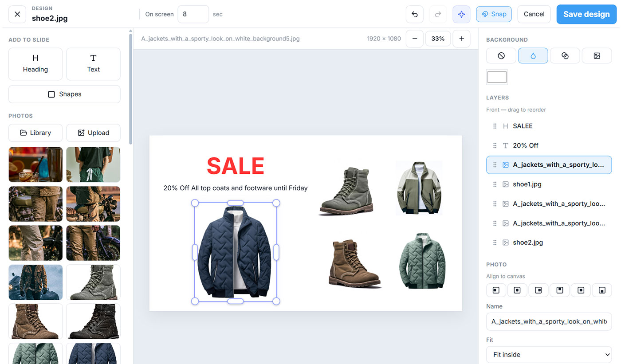Click the drag handle of SALEE layer
The image size is (621, 364).
(495, 126)
